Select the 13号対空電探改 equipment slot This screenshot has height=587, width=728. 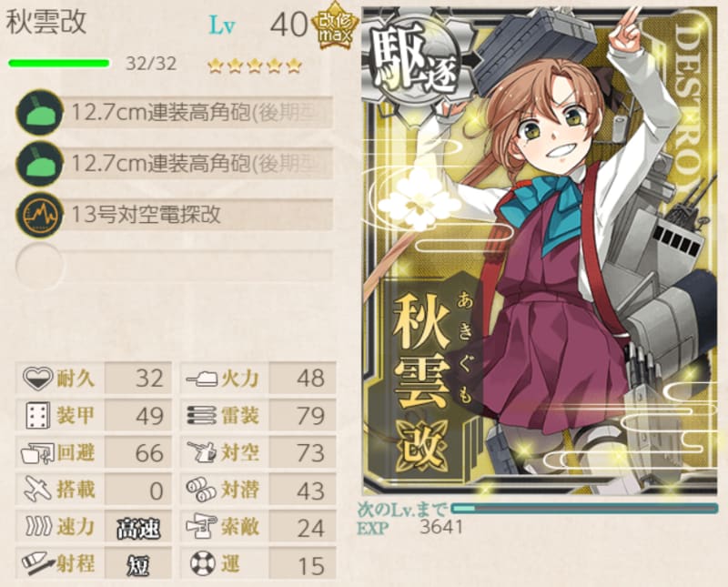pyautogui.click(x=174, y=215)
